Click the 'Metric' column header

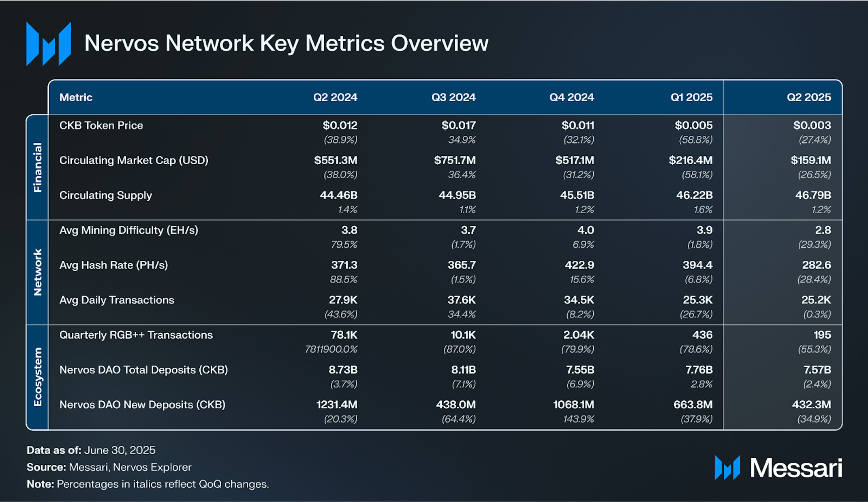click(x=76, y=97)
